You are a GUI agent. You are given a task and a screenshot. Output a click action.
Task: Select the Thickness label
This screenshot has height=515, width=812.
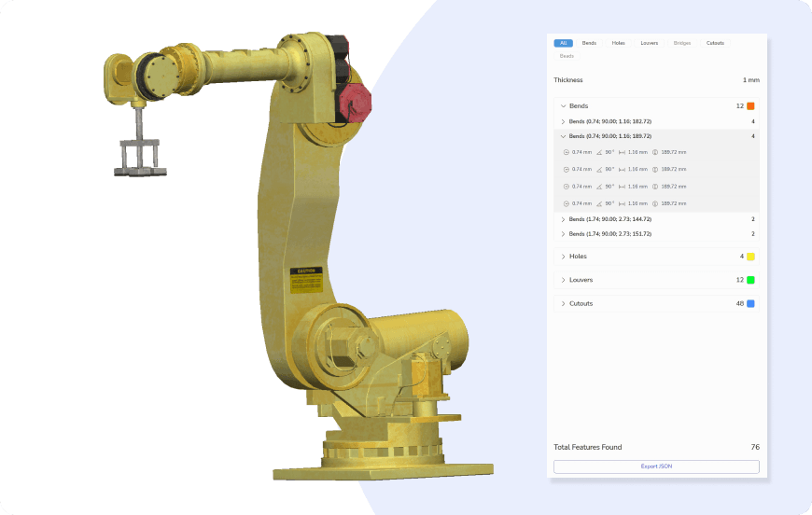[568, 79]
